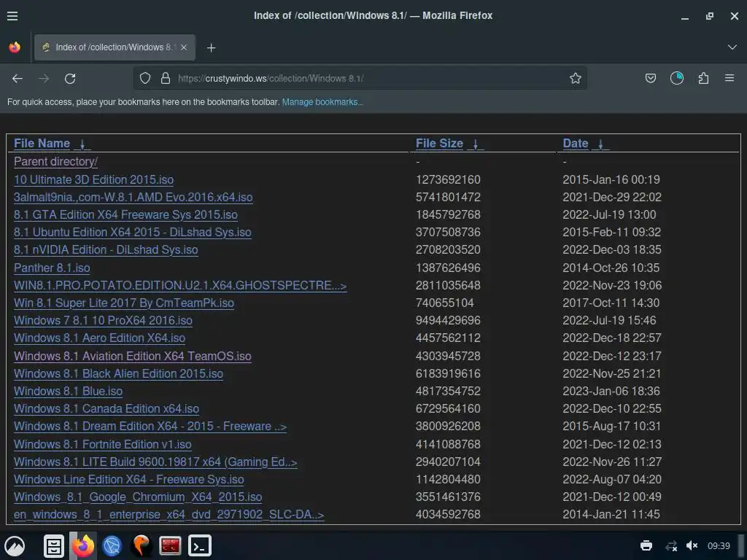Click the forward navigation arrow
Viewport: 747px width, 560px height.
coord(44,78)
